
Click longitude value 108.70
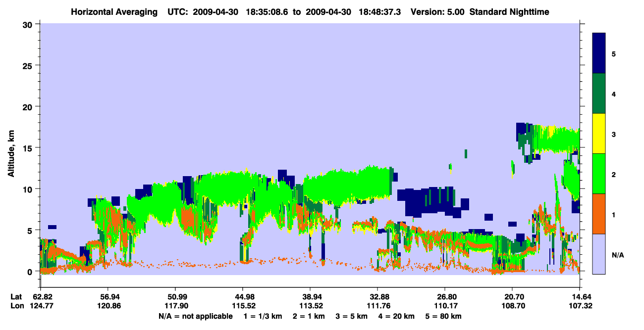[512, 306]
